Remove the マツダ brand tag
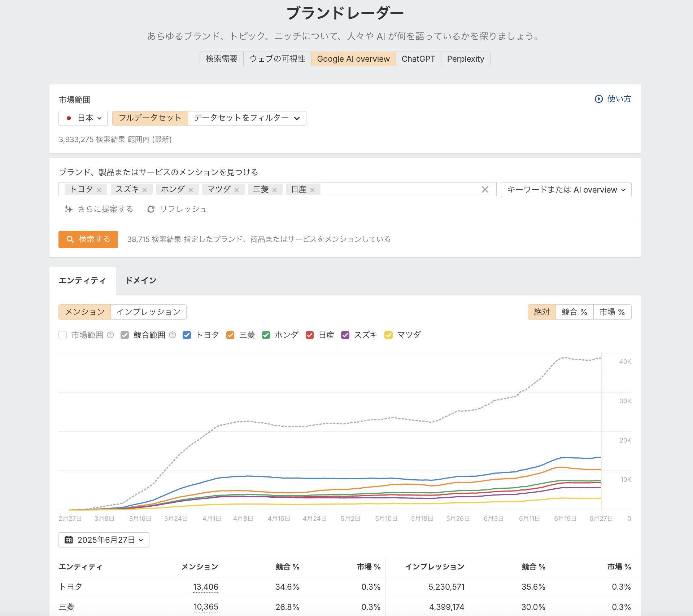Viewport: 693px width, 616px height. point(236,190)
